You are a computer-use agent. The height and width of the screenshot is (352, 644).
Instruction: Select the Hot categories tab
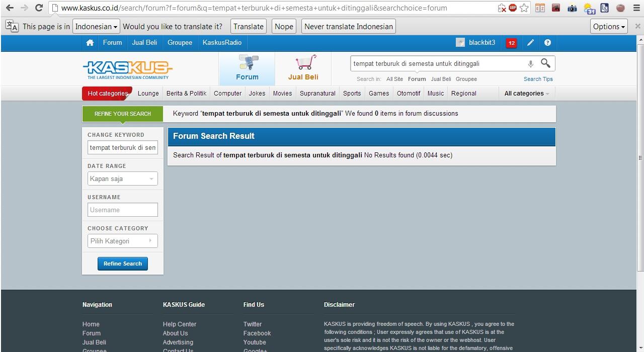pyautogui.click(x=107, y=94)
